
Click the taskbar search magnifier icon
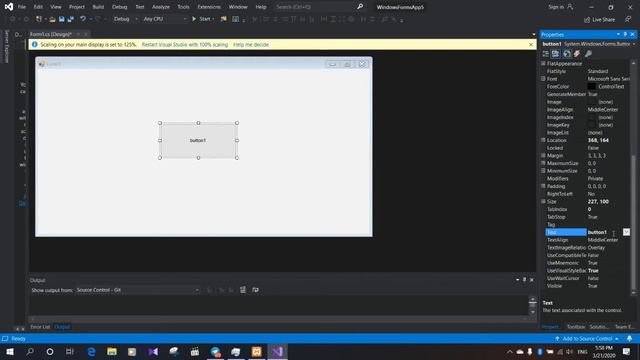30,351
